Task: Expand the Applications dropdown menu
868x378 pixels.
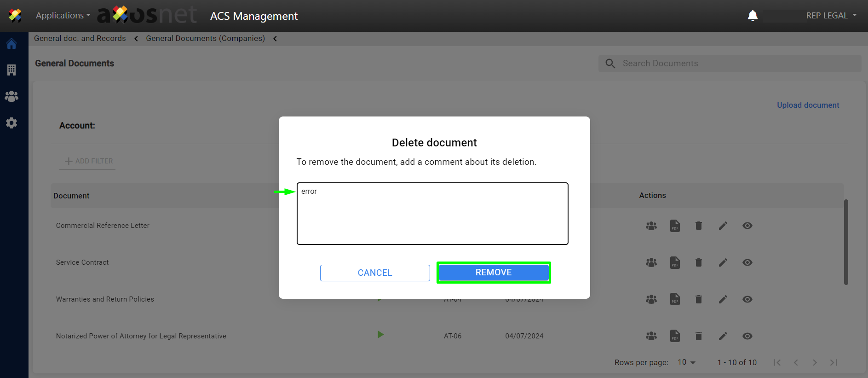Action: 63,16
